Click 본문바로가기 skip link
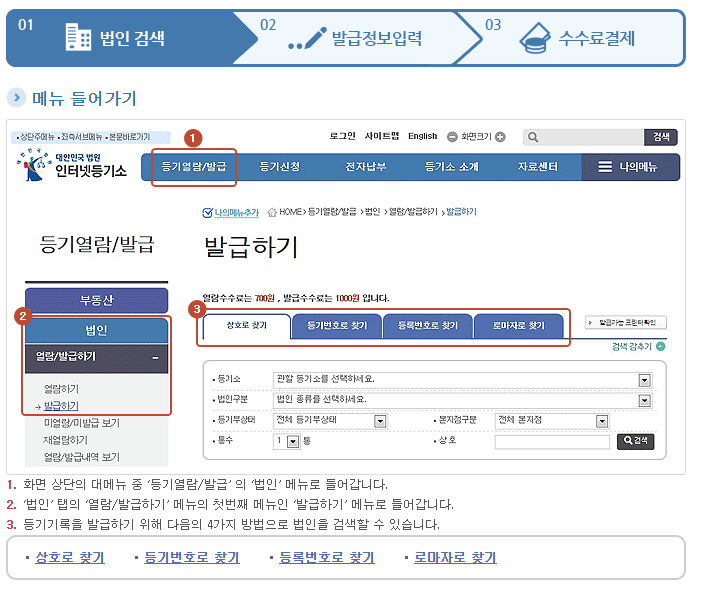708x594 pixels. [x=129, y=137]
